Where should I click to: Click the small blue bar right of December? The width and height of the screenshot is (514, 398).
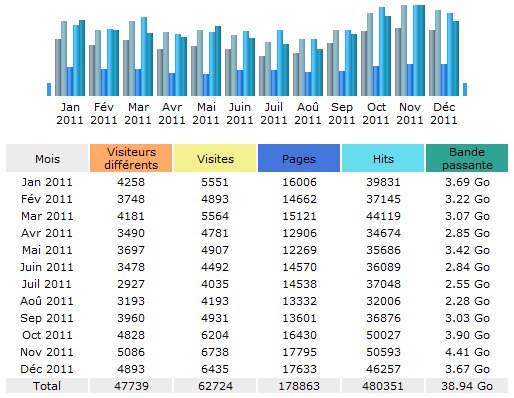[x=465, y=89]
